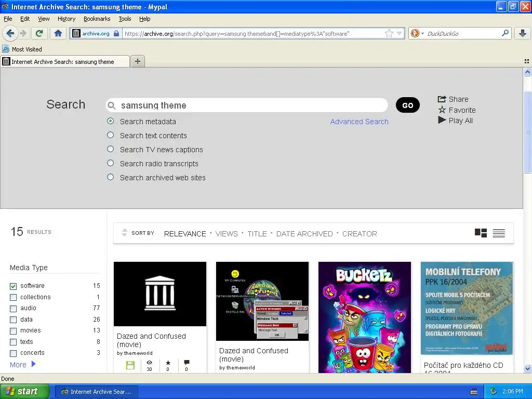Select Search radio transcripts option
Image resolution: width=532 pixels, height=399 pixels.
click(x=110, y=163)
